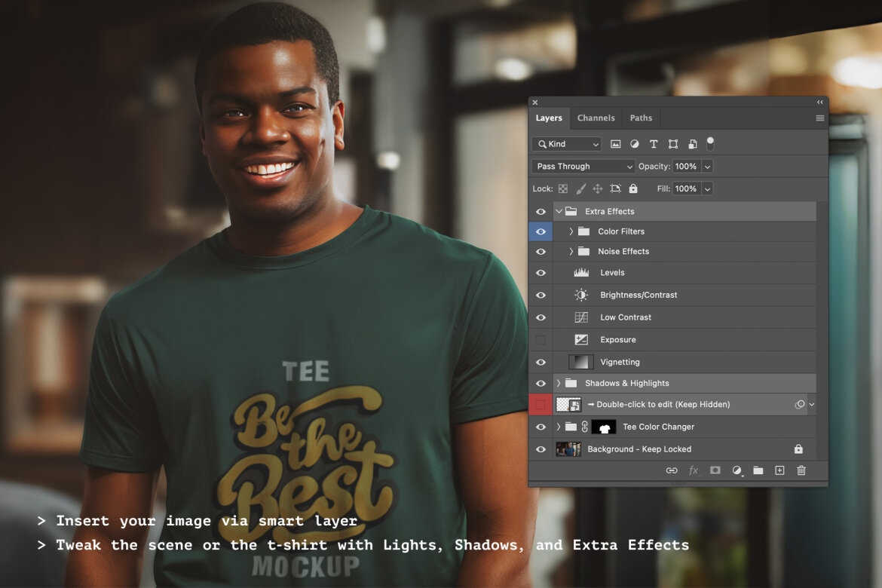Filter layers by type with the Text icon
Screen dimensions: 882x588
coord(654,143)
